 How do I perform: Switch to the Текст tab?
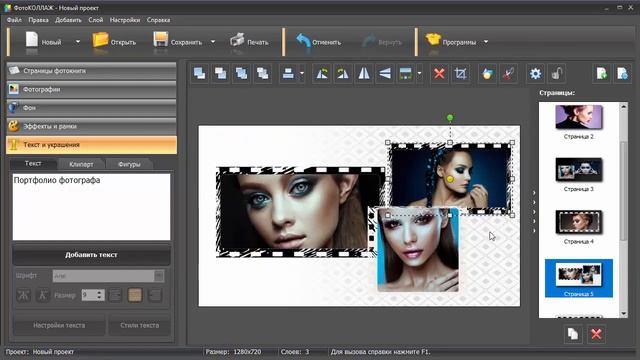(33, 163)
